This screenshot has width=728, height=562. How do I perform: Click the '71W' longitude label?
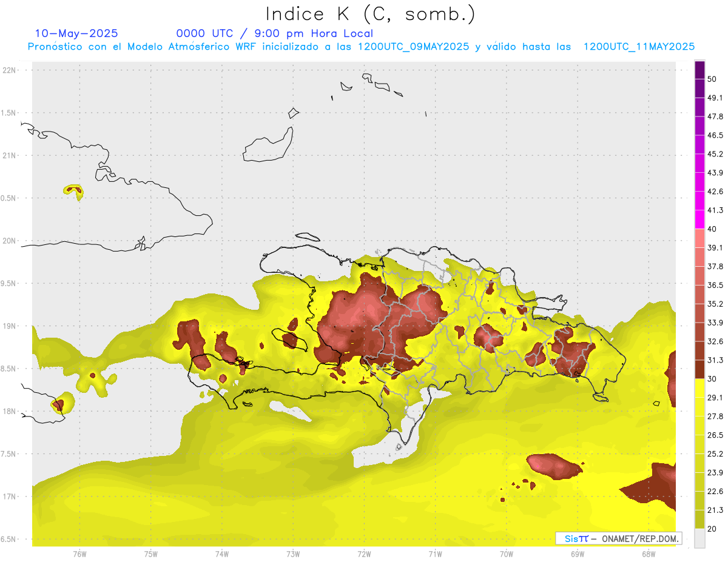click(x=435, y=554)
